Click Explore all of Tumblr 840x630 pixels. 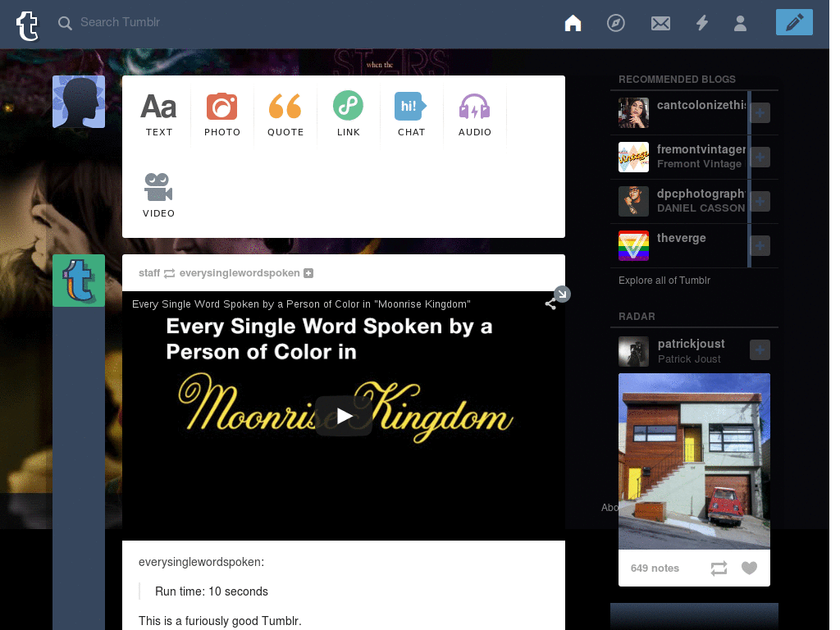click(x=664, y=281)
